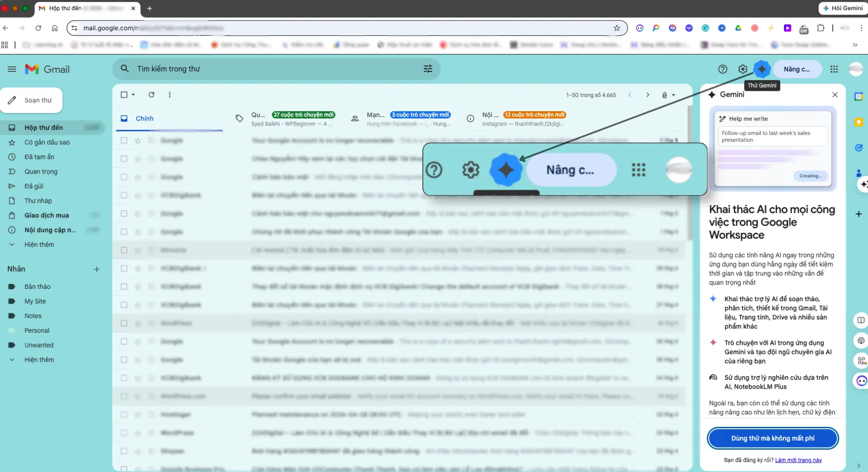
Task: Open the Gmail main menu hamburger
Action: click(12, 69)
